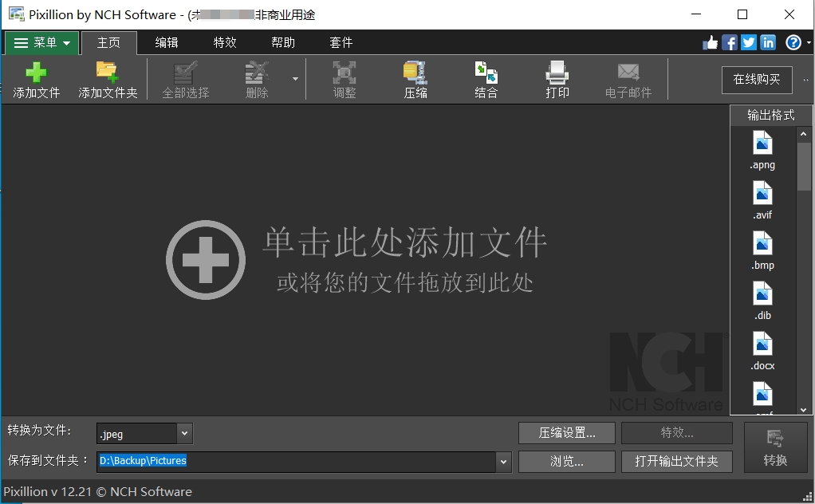This screenshot has height=504, width=815.
Task: Expand the help icon dropdown arrow
Action: click(x=809, y=42)
